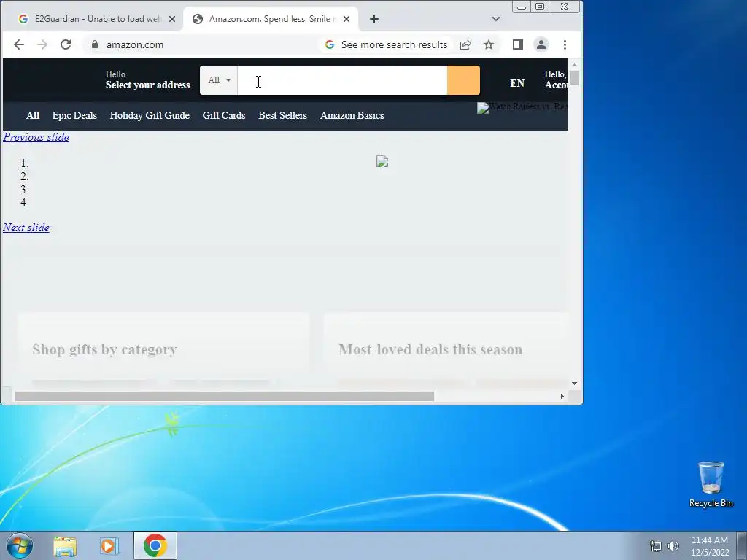This screenshot has height=560, width=747.
Task: Click the network tray icon
Action: pos(656,546)
